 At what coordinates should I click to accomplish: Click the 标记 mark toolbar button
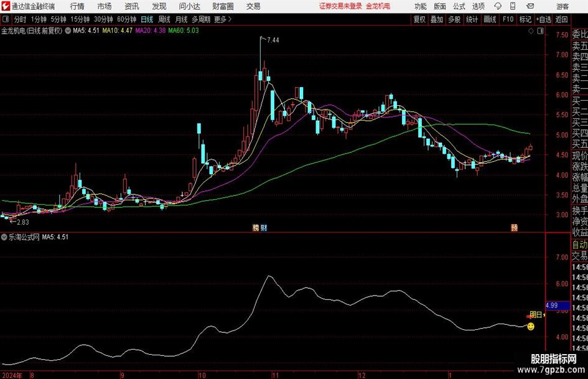point(525,19)
